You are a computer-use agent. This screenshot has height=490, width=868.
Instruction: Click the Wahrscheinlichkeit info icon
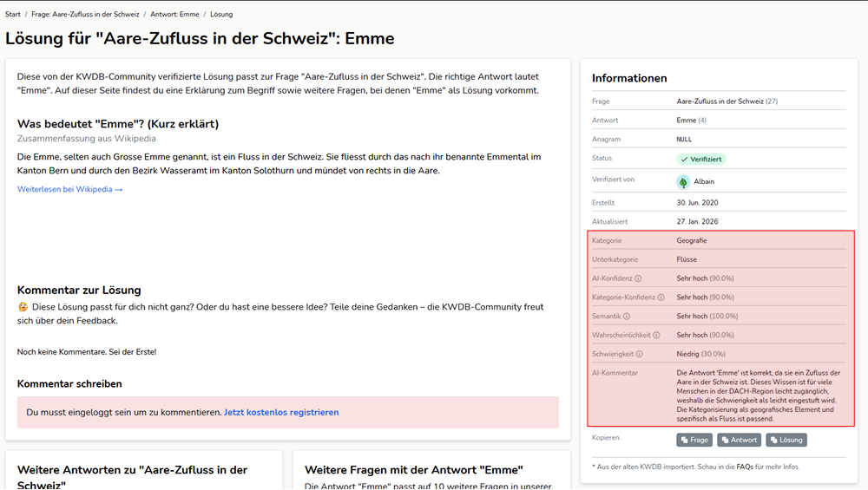(x=656, y=336)
